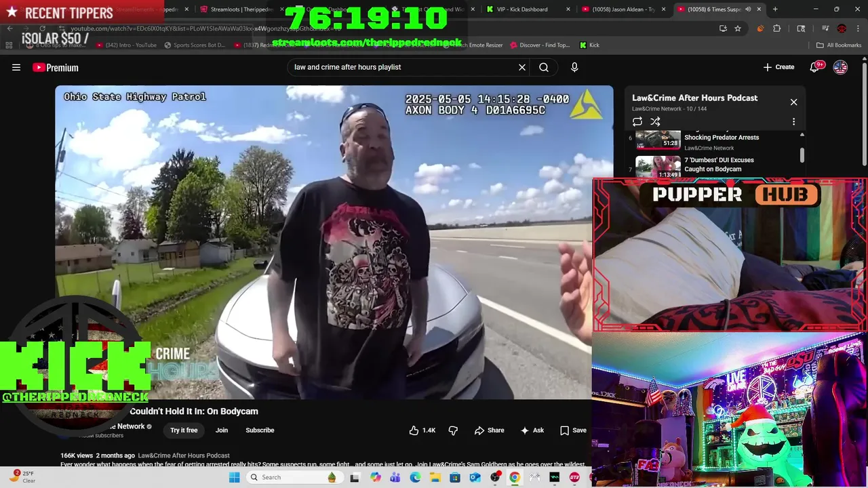Open a new browser tab
868x488 pixels.
(x=775, y=9)
